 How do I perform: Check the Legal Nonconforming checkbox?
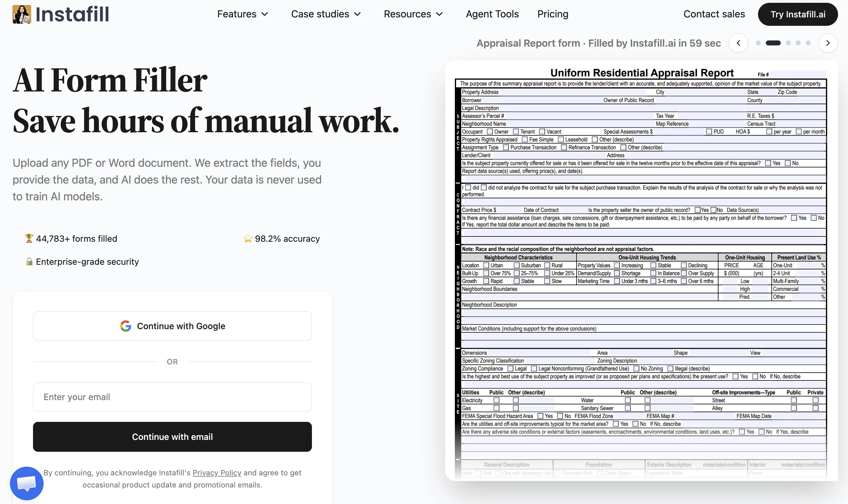click(534, 368)
